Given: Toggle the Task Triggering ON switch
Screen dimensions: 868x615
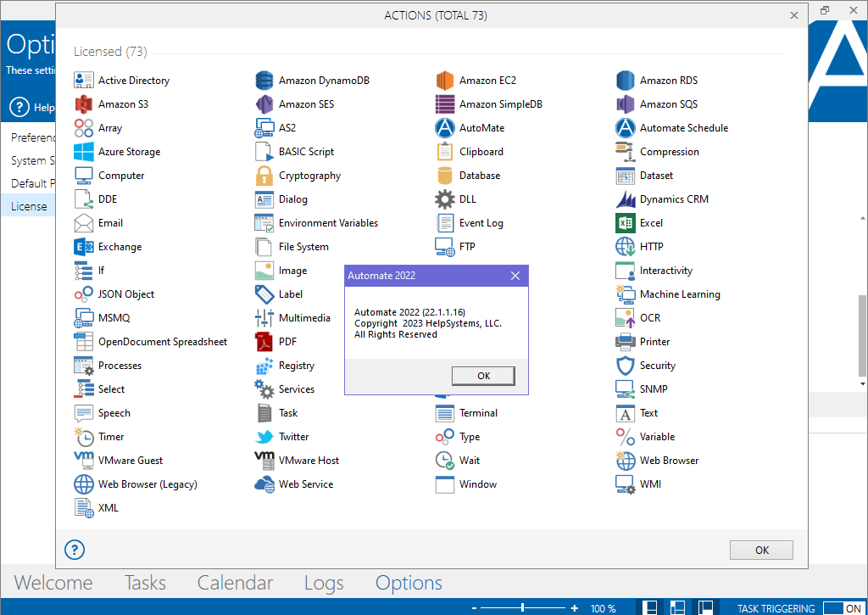Looking at the screenshot, I should 843,608.
